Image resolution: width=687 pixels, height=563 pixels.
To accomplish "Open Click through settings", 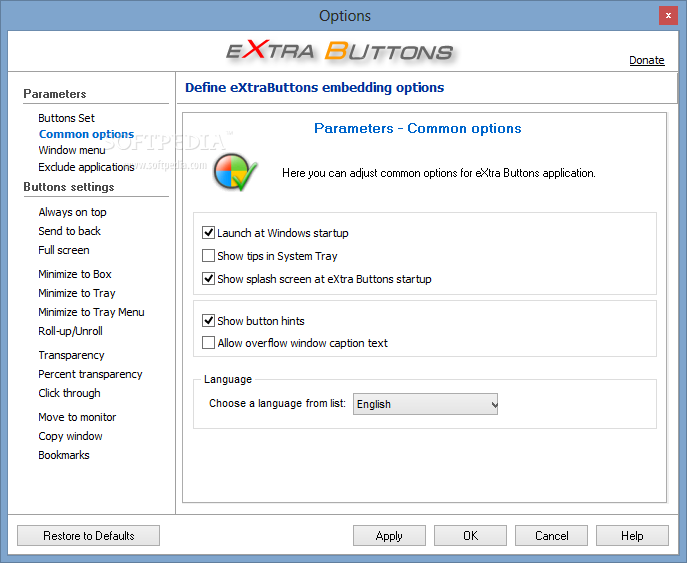I will [69, 393].
